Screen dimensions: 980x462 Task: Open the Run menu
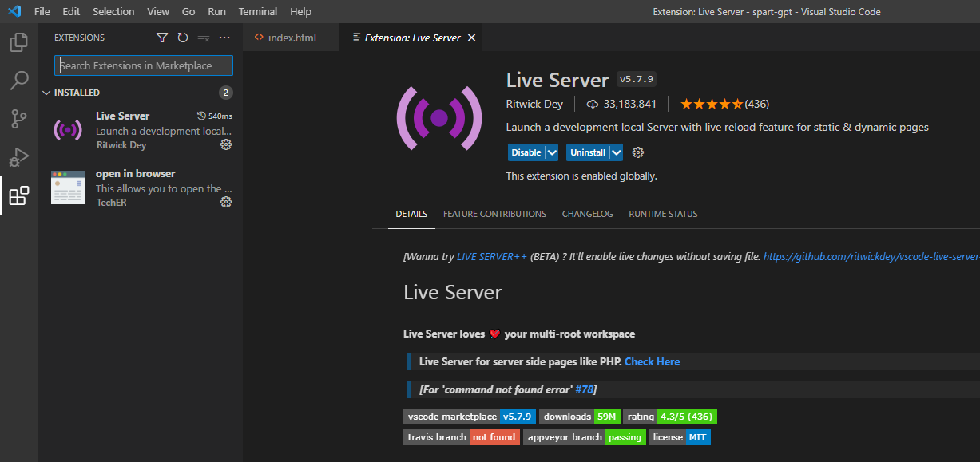(x=216, y=12)
